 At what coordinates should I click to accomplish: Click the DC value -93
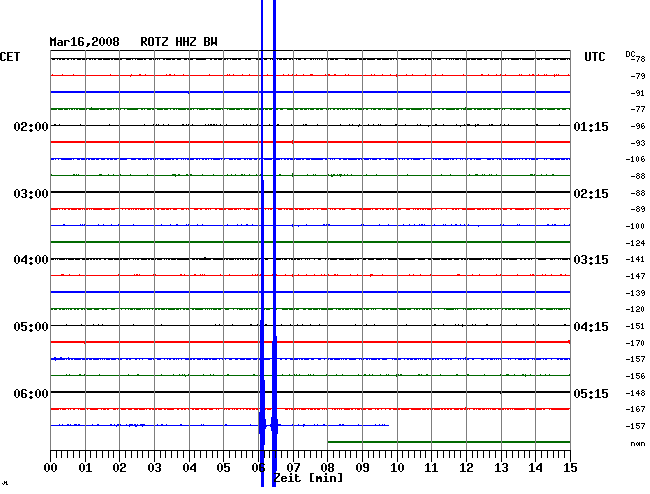click(x=638, y=143)
